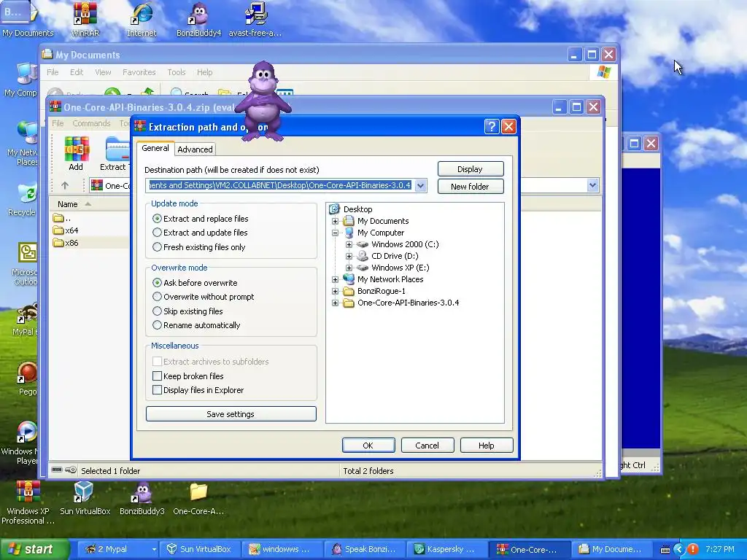Click the Save settings button

coord(231,414)
